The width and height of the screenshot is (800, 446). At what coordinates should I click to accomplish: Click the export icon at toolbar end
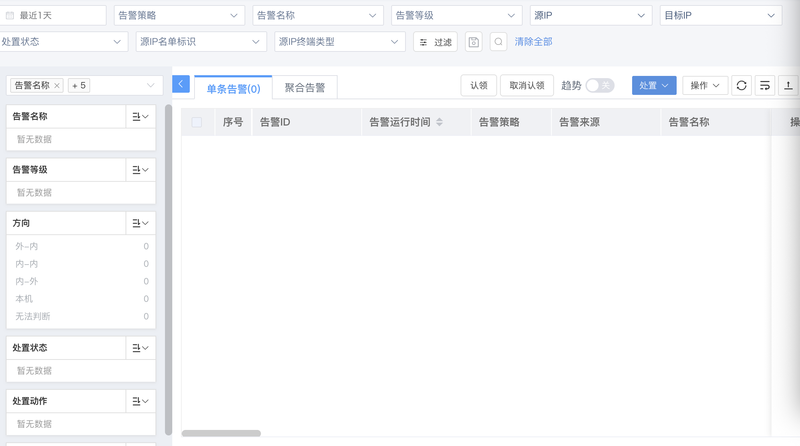click(x=788, y=86)
